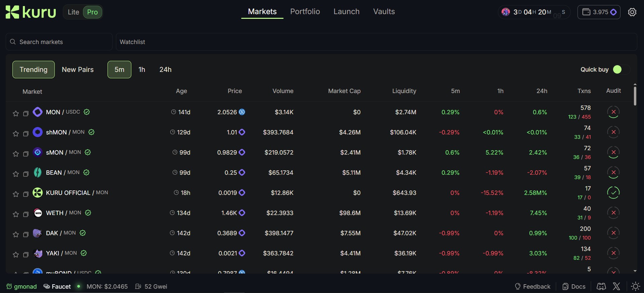644x293 pixels.
Task: Switch to the Markets tab
Action: [262, 12]
